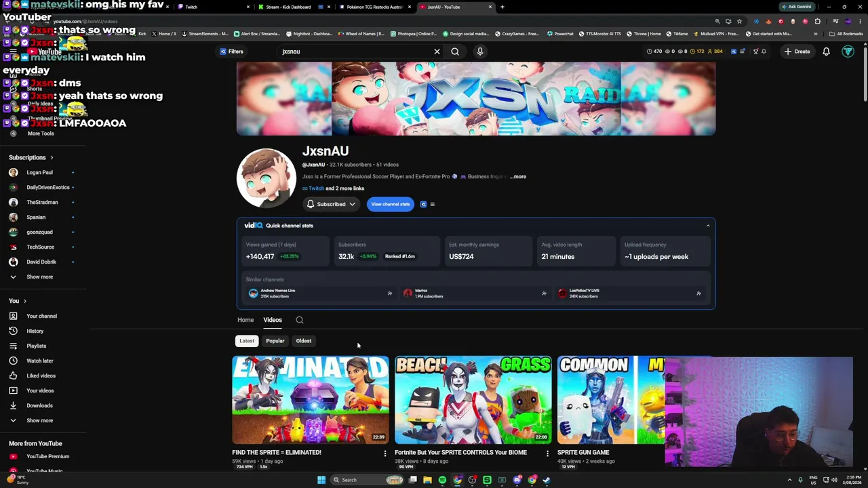This screenshot has width=868, height=488.
Task: Search within channel using magnifier icon
Action: tap(299, 320)
